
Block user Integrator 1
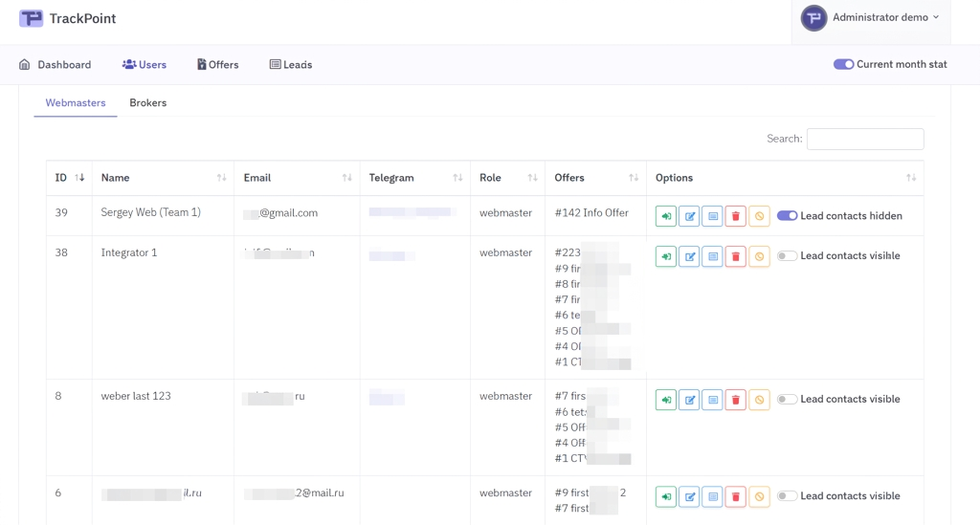point(759,256)
